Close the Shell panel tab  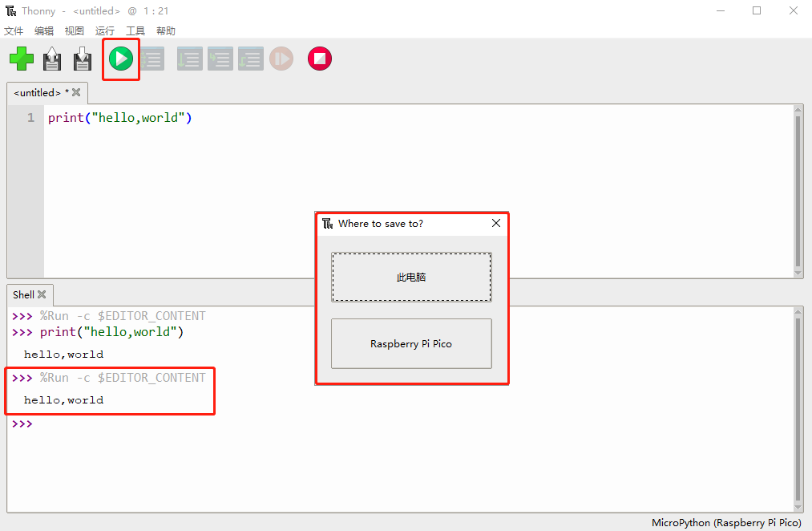pos(42,294)
